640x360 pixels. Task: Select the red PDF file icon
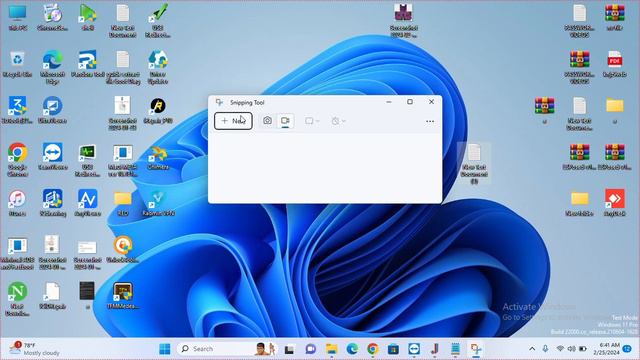tap(615, 64)
